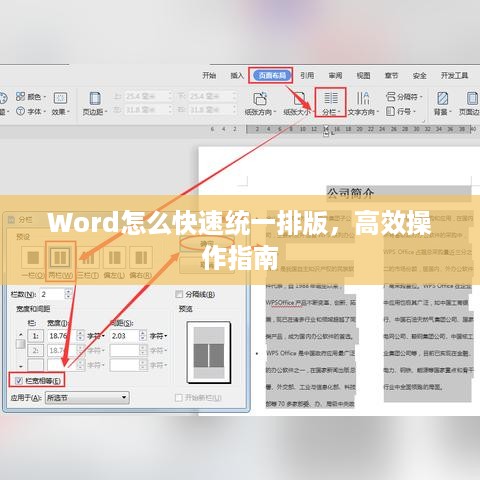The width and height of the screenshot is (480, 480).
Task: Click the 栏数 number field
Action: click(52, 294)
